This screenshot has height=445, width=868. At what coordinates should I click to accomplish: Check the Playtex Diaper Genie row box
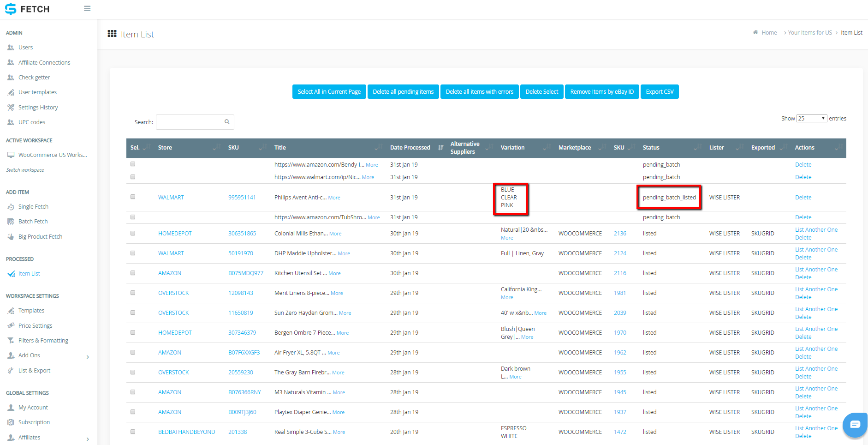pyautogui.click(x=133, y=412)
